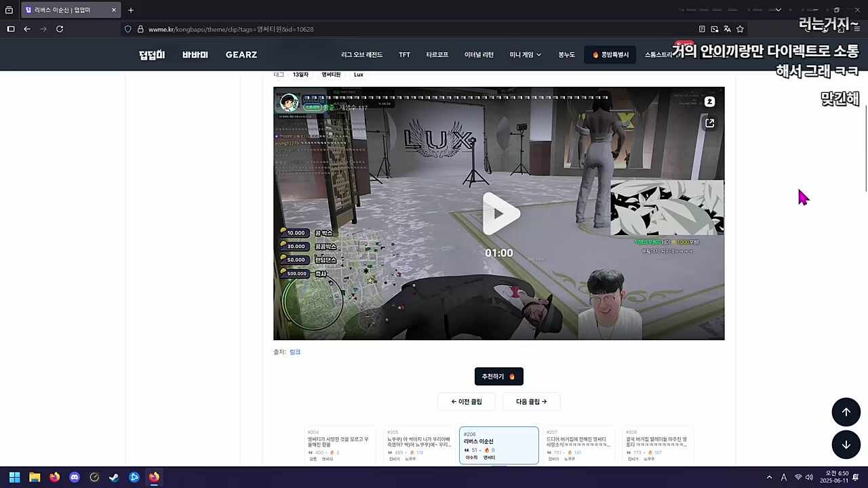This screenshot has height=488, width=868.
Task: Bookmark the page with the star icon
Action: coord(740,29)
